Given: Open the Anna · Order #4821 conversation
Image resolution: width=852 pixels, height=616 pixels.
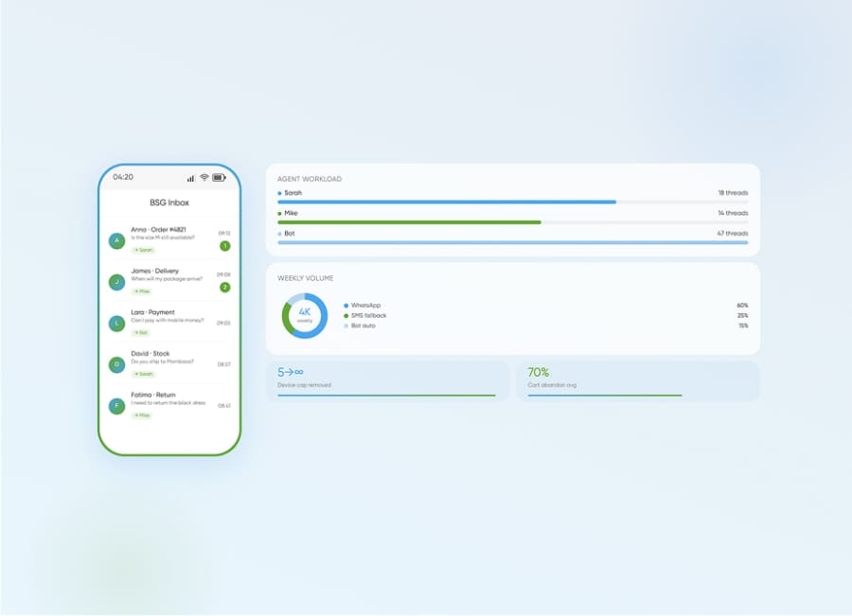Looking at the screenshot, I should pos(169,239).
